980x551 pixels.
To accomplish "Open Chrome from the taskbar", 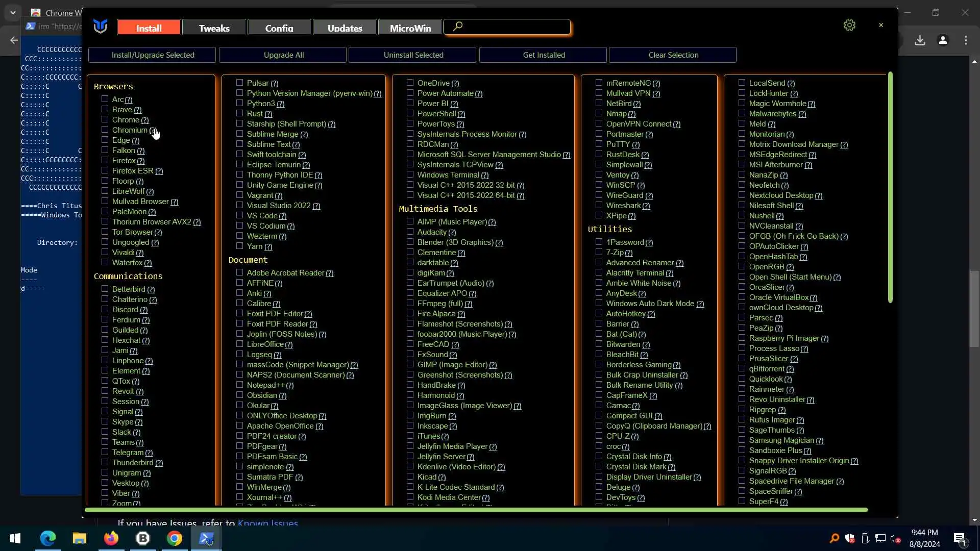I will pyautogui.click(x=175, y=538).
